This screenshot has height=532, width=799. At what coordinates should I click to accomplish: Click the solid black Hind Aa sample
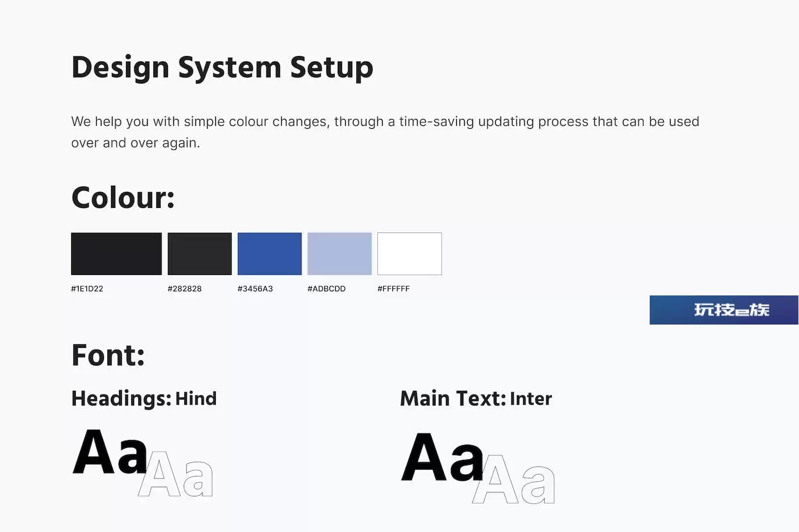[110, 452]
